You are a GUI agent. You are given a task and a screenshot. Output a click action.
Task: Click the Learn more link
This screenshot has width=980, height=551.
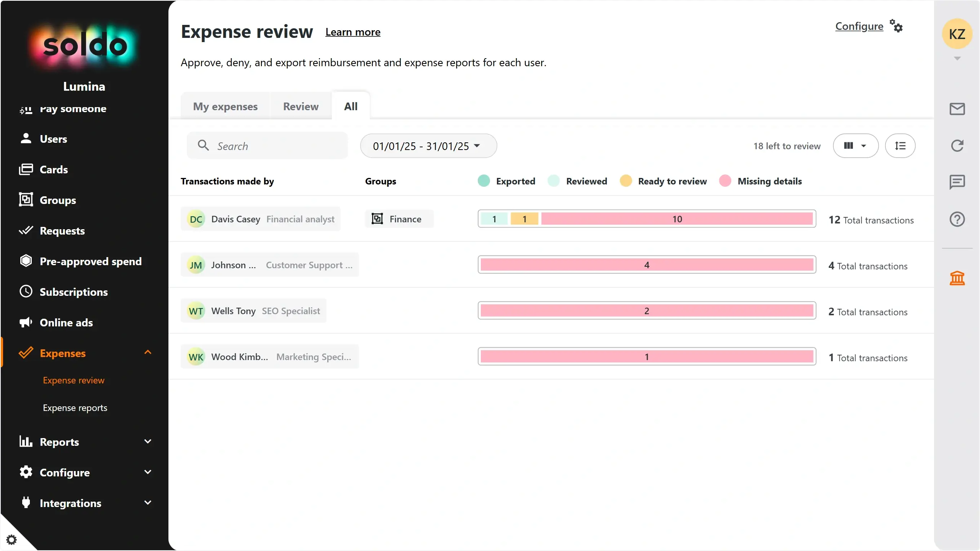[353, 32]
